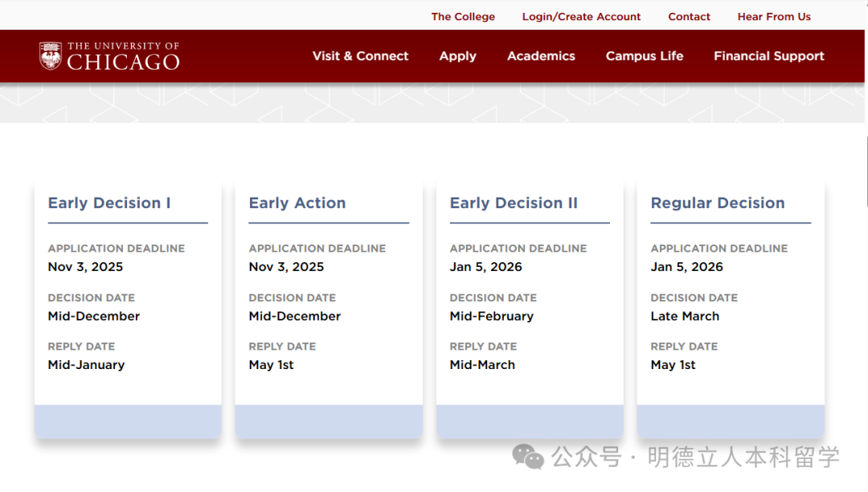The image size is (868, 492).
Task: Click Reply Date label in Regular Decision
Action: tap(684, 346)
